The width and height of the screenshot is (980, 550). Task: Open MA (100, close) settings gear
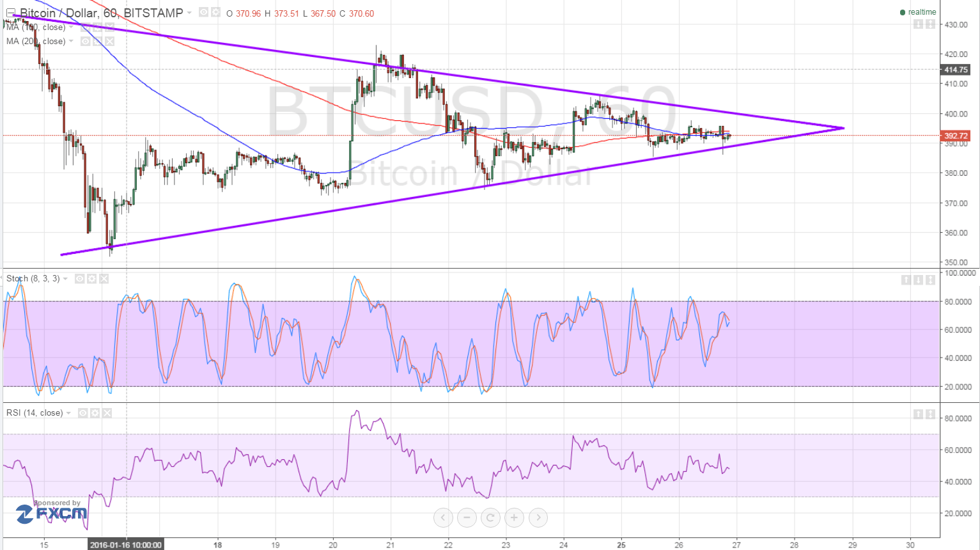[97, 27]
